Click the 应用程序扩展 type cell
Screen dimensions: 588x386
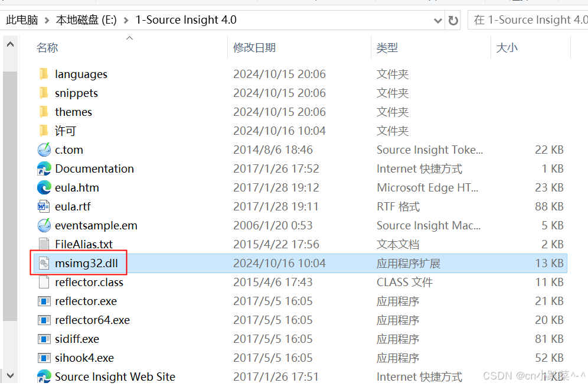[x=409, y=264]
